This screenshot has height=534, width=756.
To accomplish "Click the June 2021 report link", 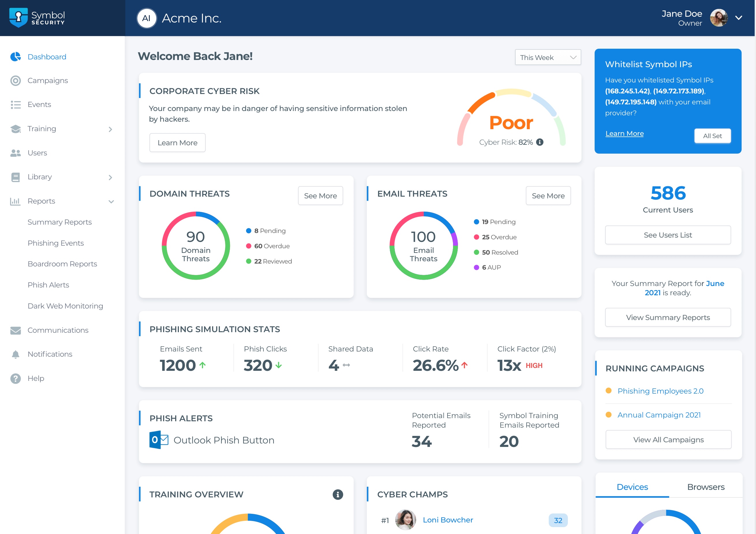I will click(x=684, y=288).
